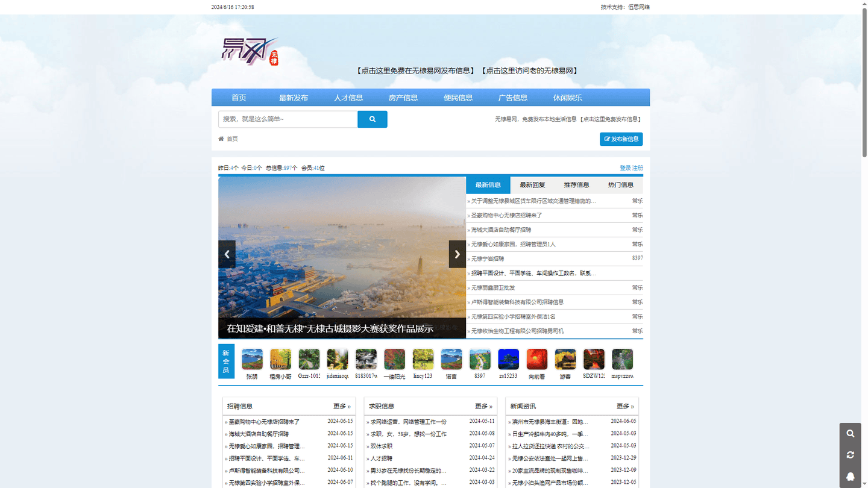Viewport: 868px width, 488px height.
Task: Open the 首页 nav menu item
Action: pyautogui.click(x=239, y=98)
